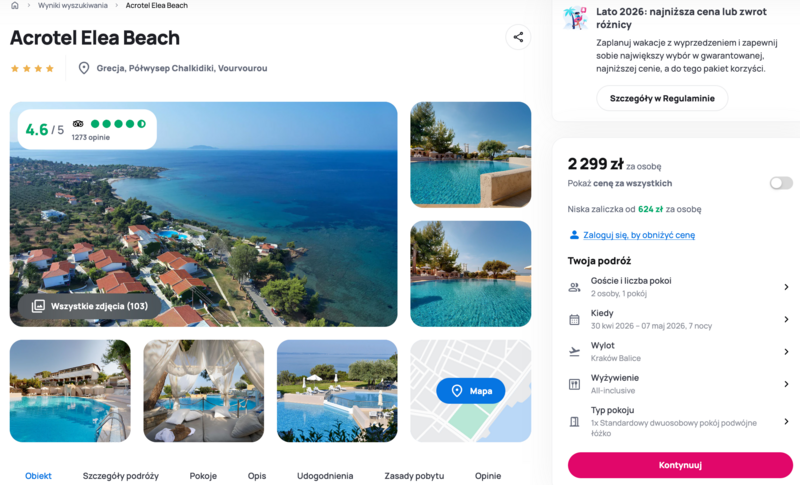Toggle price for all travelers switch
Screen dimensions: 800x485
[x=781, y=183]
